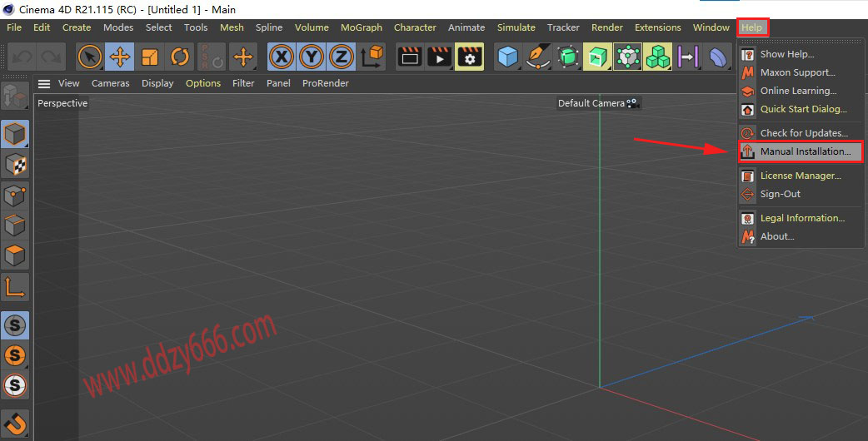Click Sign-Out in Help menu
The image size is (868, 441).
(x=801, y=194)
